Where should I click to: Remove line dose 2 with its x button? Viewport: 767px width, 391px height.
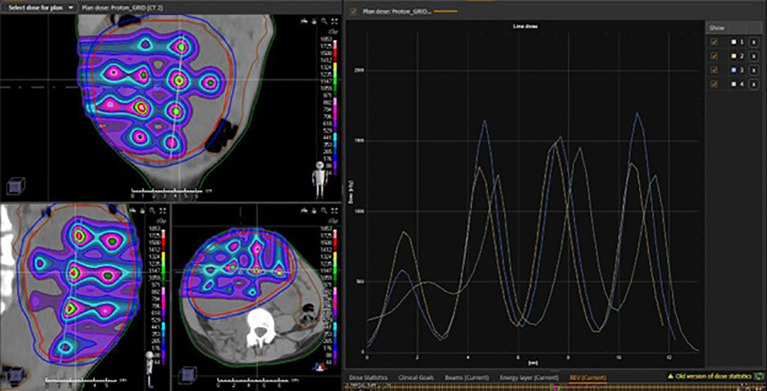(754, 56)
